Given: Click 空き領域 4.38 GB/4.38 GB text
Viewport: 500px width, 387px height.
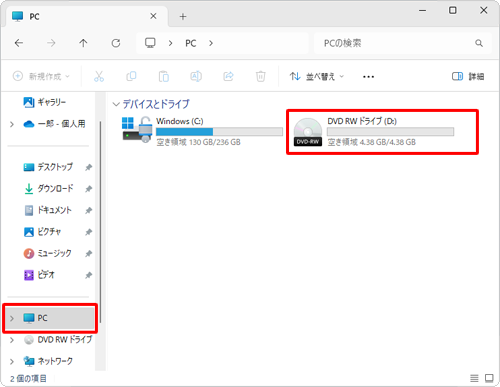Looking at the screenshot, I should tap(372, 142).
